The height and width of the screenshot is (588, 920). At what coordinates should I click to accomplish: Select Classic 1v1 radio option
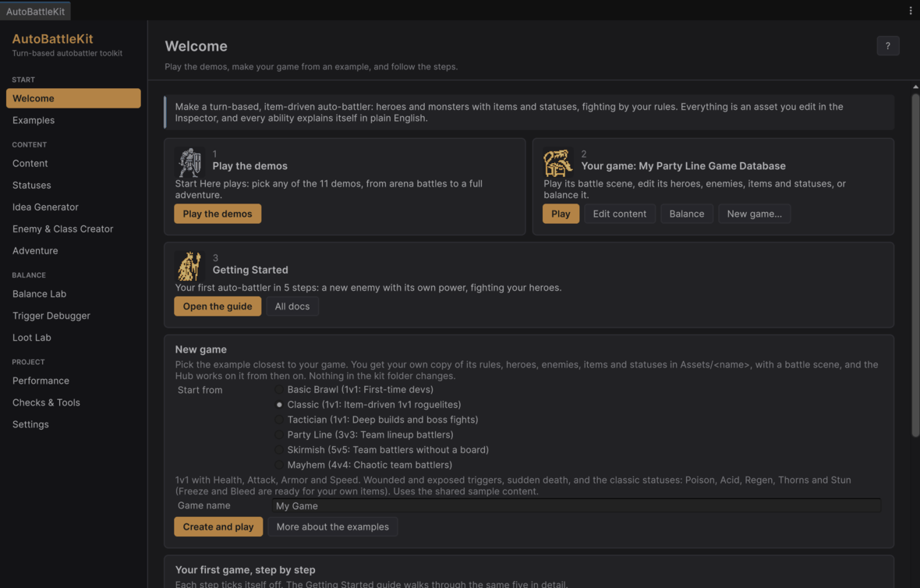[279, 405]
